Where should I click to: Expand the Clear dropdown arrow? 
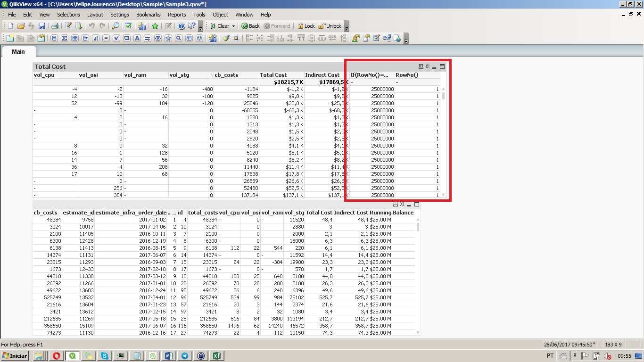point(234,26)
